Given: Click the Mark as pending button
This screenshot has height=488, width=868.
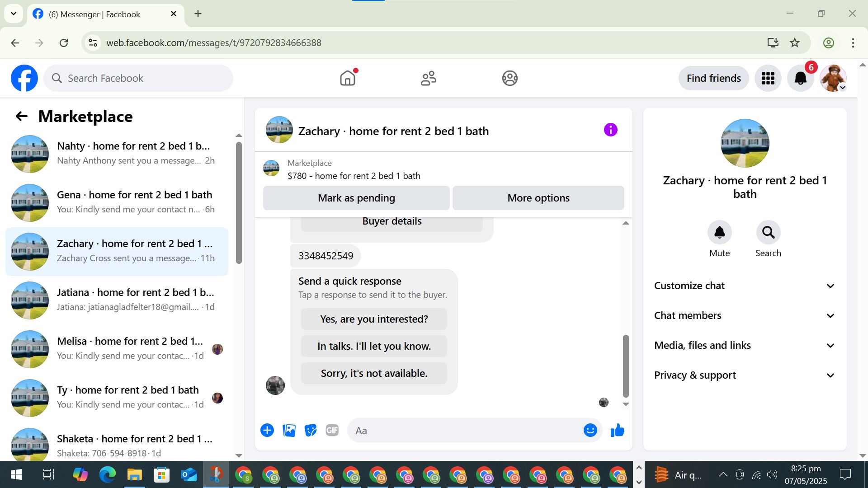Looking at the screenshot, I should coord(356,198).
